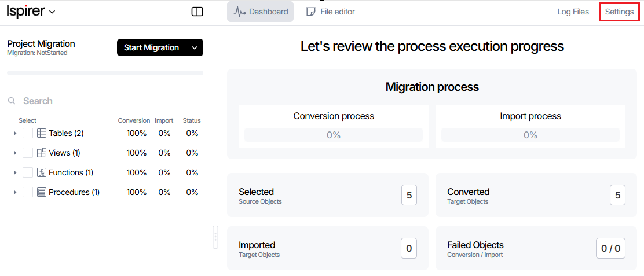Click the File editor note icon
Screen dimensions: 644x276
point(311,12)
